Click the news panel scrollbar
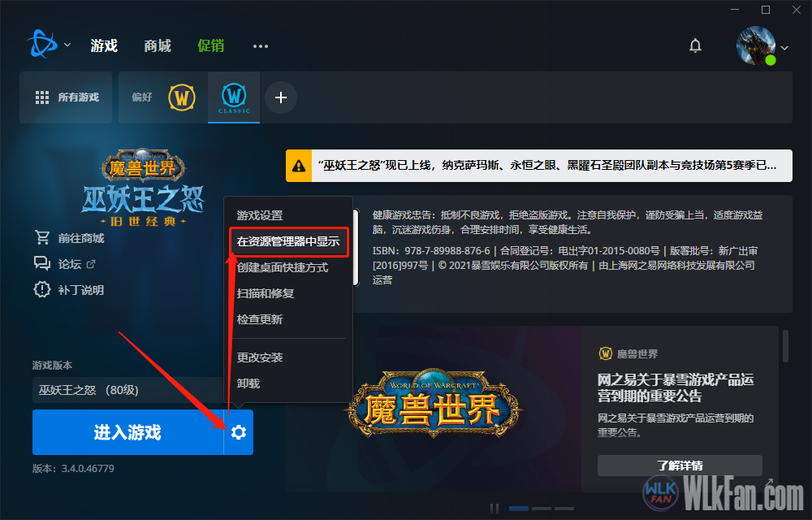The height and width of the screenshot is (520, 812). [x=785, y=346]
